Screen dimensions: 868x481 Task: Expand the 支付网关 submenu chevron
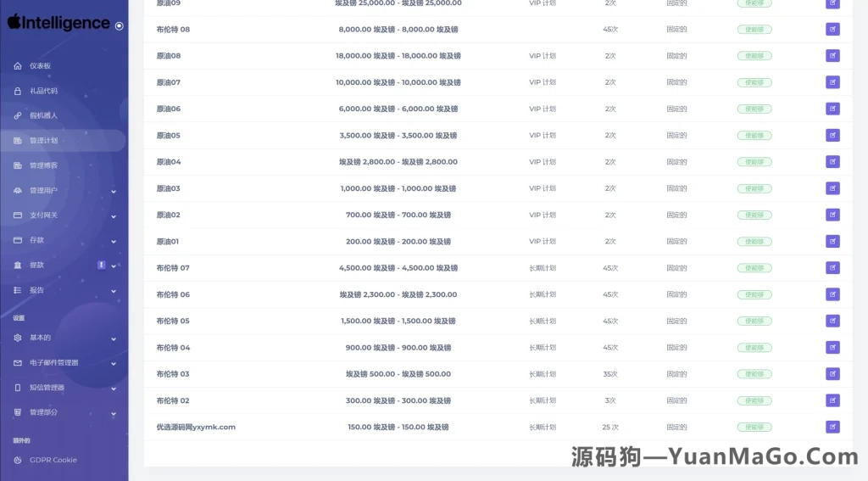pos(114,216)
